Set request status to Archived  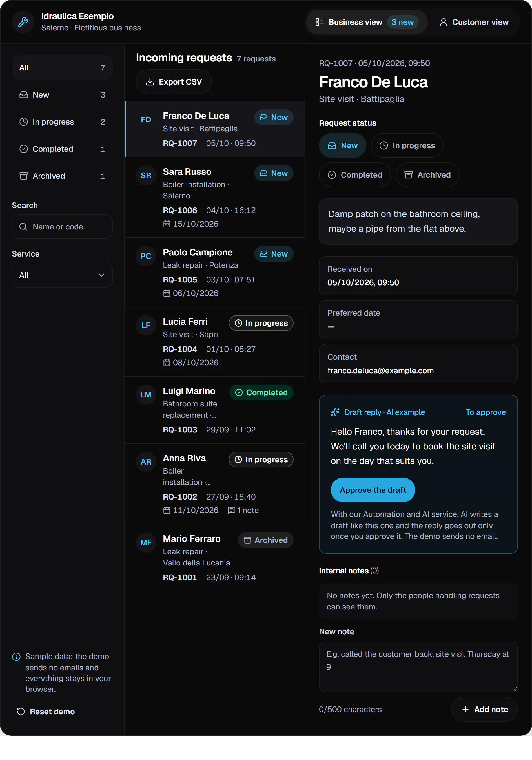click(x=427, y=175)
